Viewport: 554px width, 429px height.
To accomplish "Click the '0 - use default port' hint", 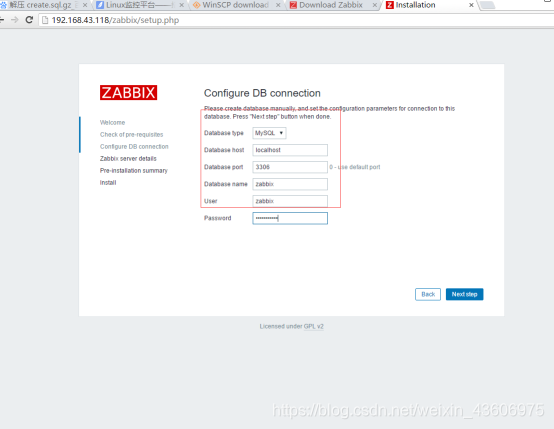I will tap(355, 167).
